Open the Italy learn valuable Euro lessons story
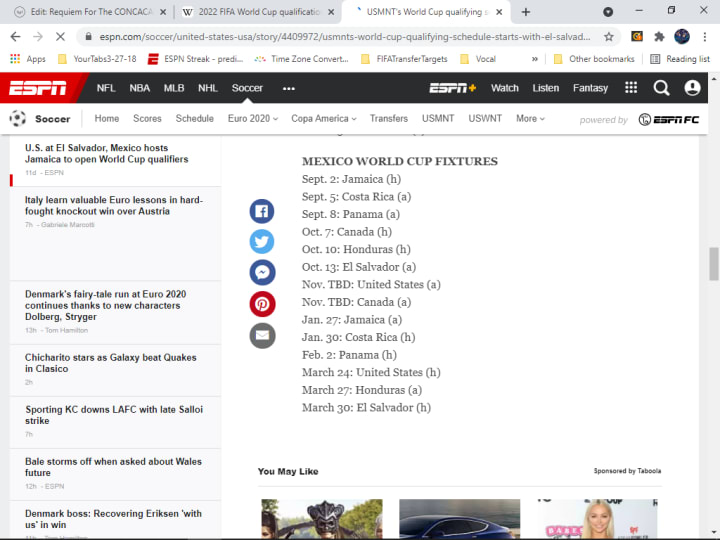This screenshot has width=720, height=540. pyautogui.click(x=114, y=205)
